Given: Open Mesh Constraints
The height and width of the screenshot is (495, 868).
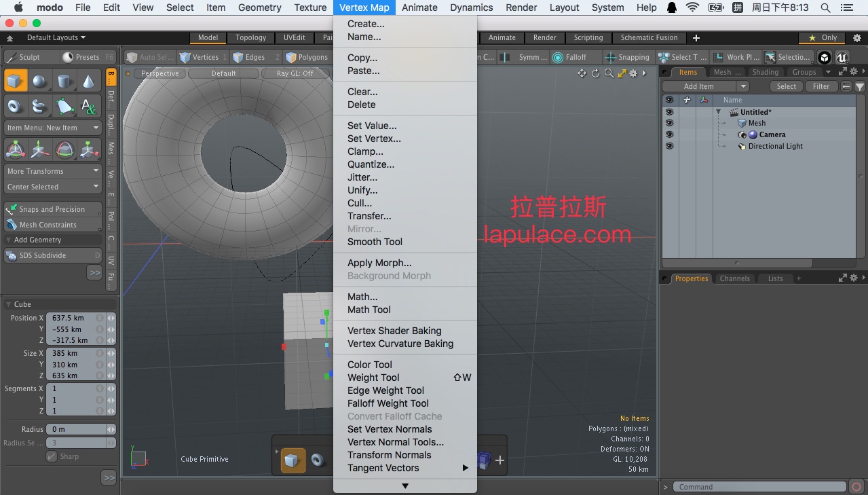Looking at the screenshot, I should [x=53, y=225].
